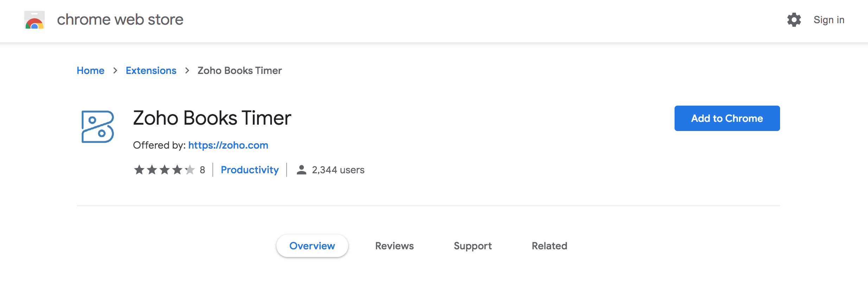Screen dimensions: 868x281
Task: Open the https://zoho.com offered-by link
Action: tap(228, 145)
